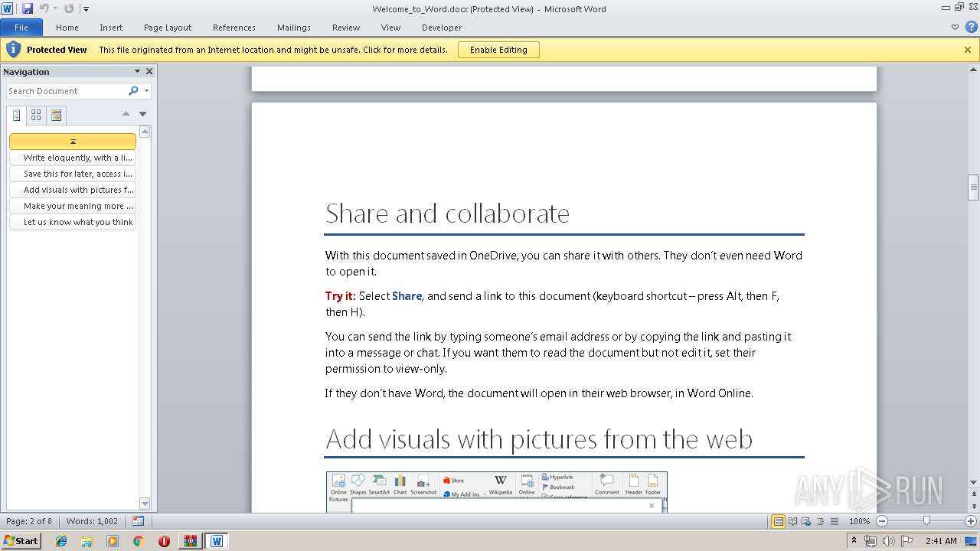Go to next heading arrow

(x=142, y=114)
